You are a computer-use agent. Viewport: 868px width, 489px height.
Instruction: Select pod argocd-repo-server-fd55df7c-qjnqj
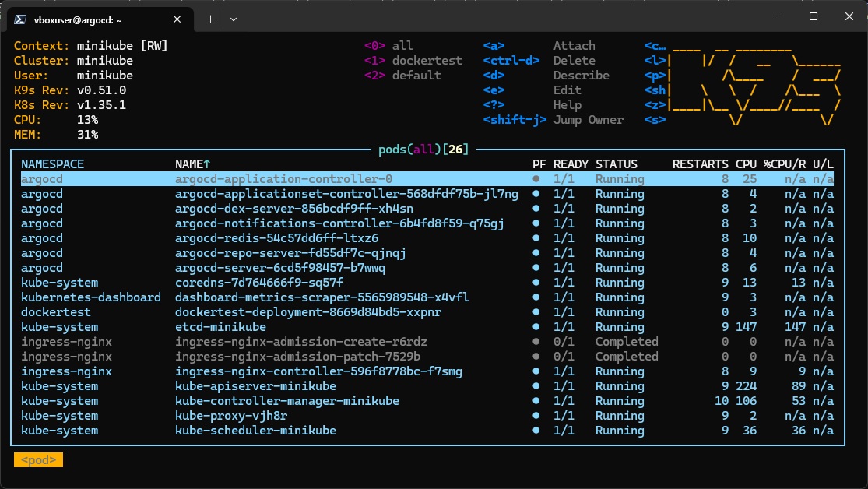click(x=427, y=253)
